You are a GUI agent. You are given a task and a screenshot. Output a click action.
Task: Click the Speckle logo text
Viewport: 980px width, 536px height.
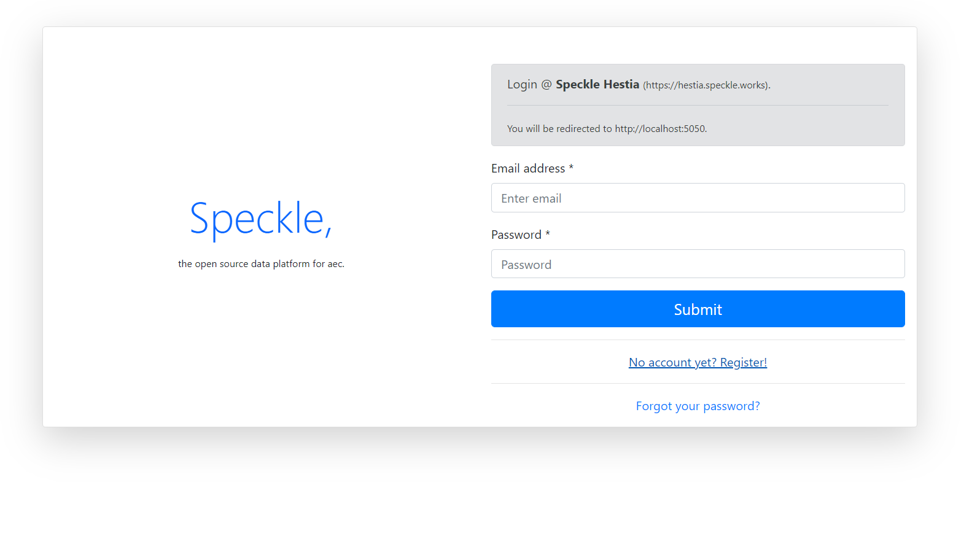260,221
